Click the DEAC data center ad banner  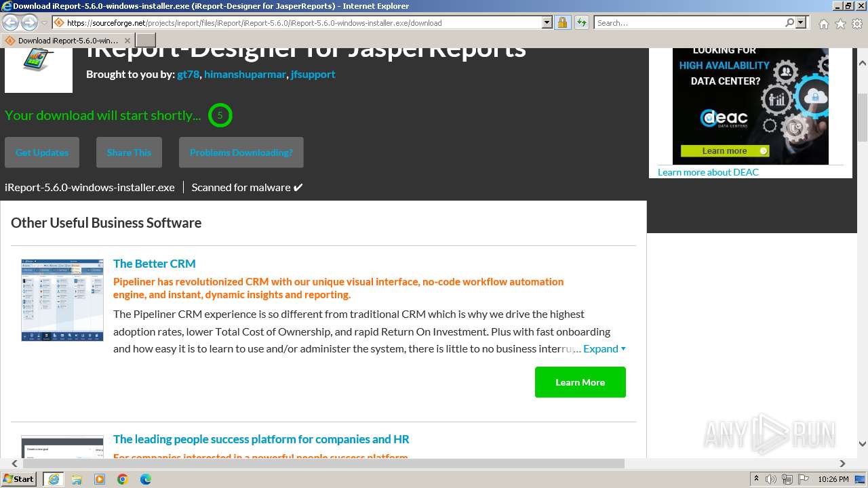click(x=750, y=106)
